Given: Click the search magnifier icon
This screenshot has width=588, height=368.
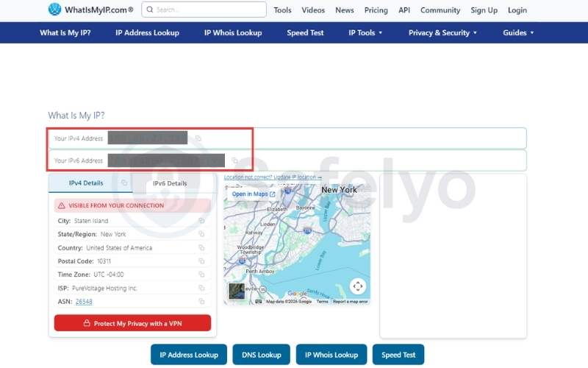Looking at the screenshot, I should coord(150,10).
